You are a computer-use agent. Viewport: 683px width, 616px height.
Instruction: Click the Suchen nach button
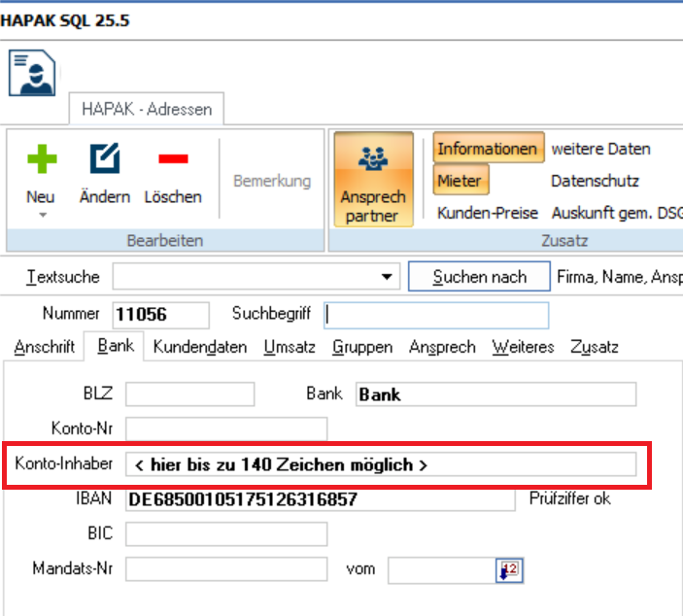[479, 277]
